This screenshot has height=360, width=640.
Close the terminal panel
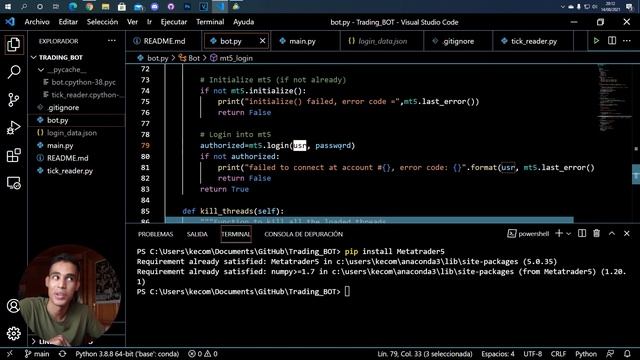point(627,233)
